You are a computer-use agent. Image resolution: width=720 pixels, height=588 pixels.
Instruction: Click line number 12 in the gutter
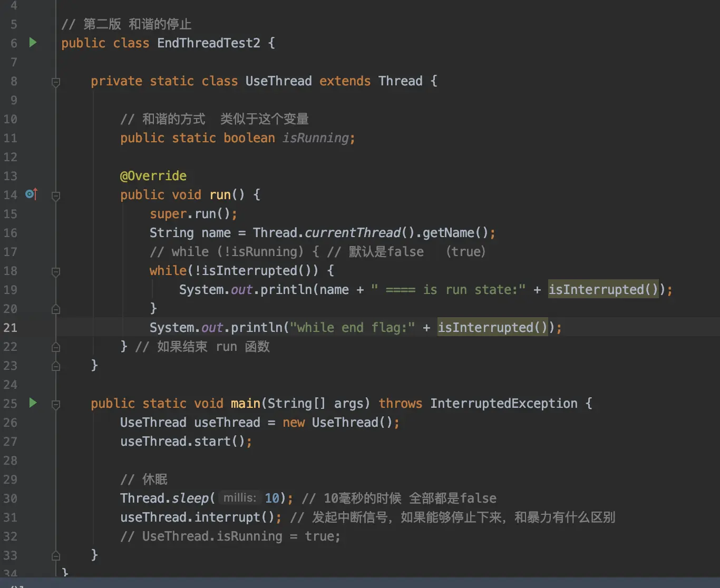click(x=11, y=156)
